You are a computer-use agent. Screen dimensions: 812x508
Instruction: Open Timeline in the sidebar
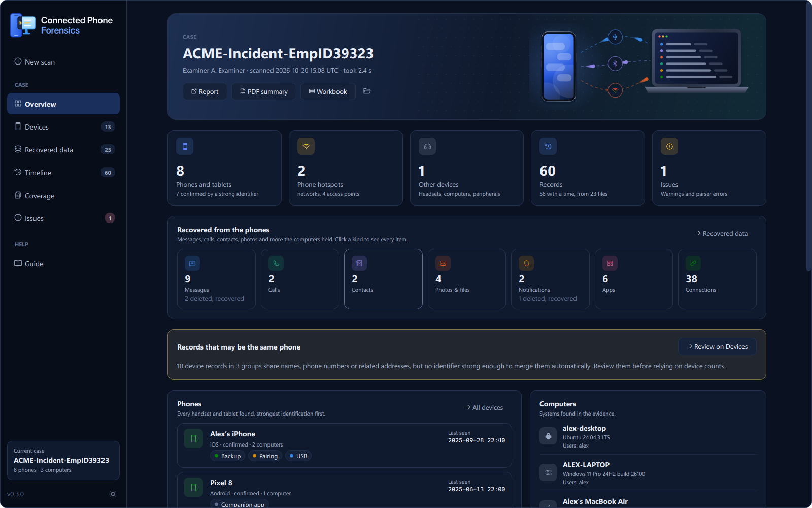[x=63, y=173]
